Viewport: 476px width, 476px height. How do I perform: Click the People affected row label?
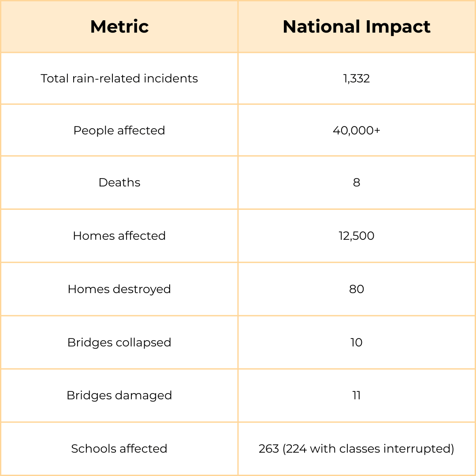pos(119,130)
